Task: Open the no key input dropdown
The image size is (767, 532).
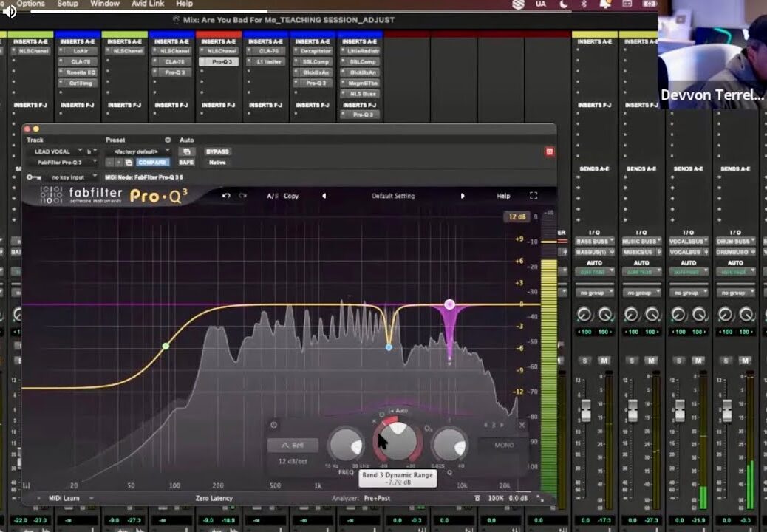Action: click(x=72, y=177)
